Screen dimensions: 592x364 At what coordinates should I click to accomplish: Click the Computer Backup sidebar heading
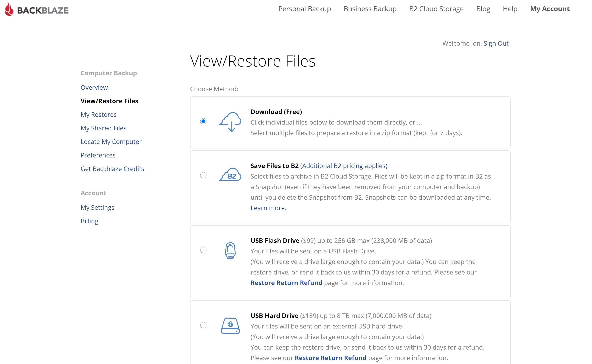[109, 73]
